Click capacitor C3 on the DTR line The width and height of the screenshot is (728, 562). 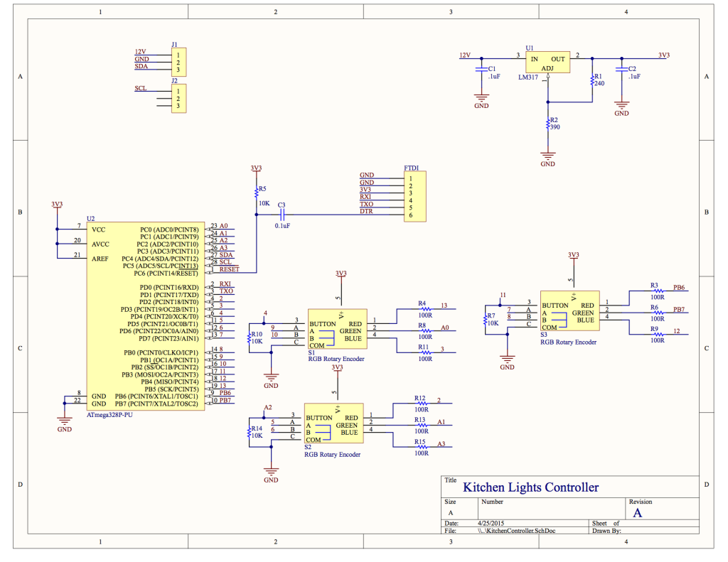coord(282,215)
